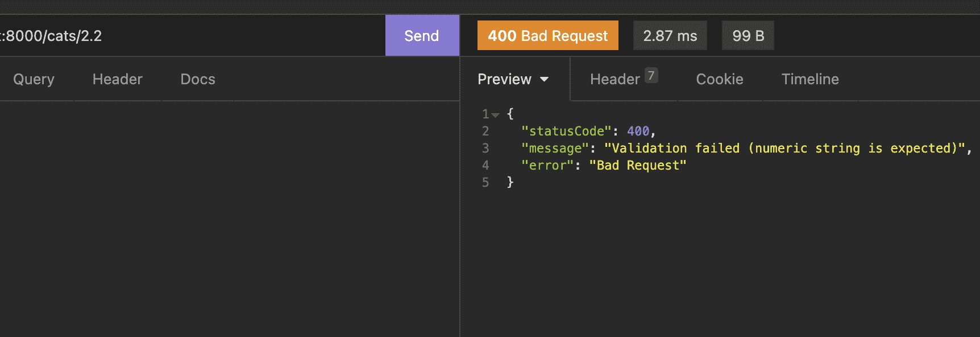This screenshot has height=337, width=980.
Task: Click the 400 value in the JSON body
Action: click(x=638, y=131)
